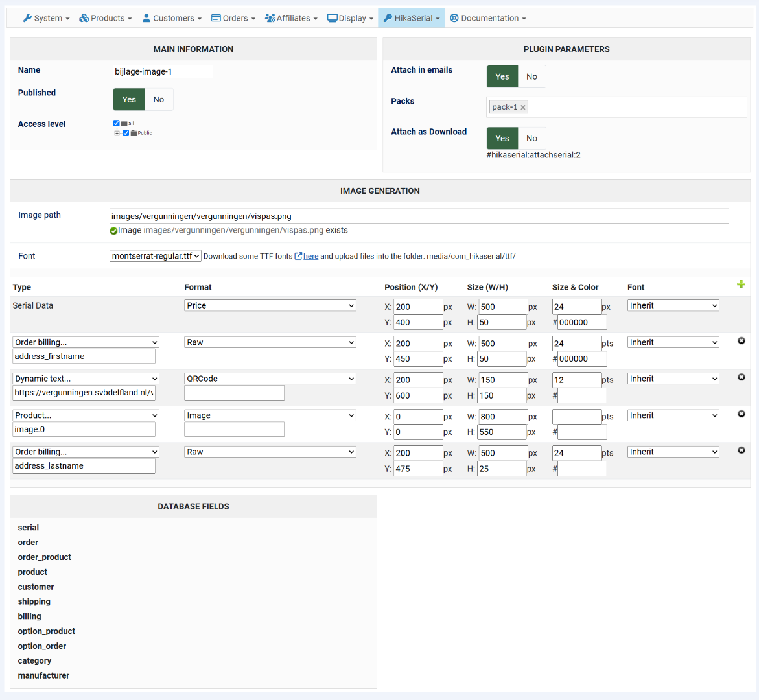The height and width of the screenshot is (700, 759).
Task: Click the Image path input field
Action: click(419, 216)
